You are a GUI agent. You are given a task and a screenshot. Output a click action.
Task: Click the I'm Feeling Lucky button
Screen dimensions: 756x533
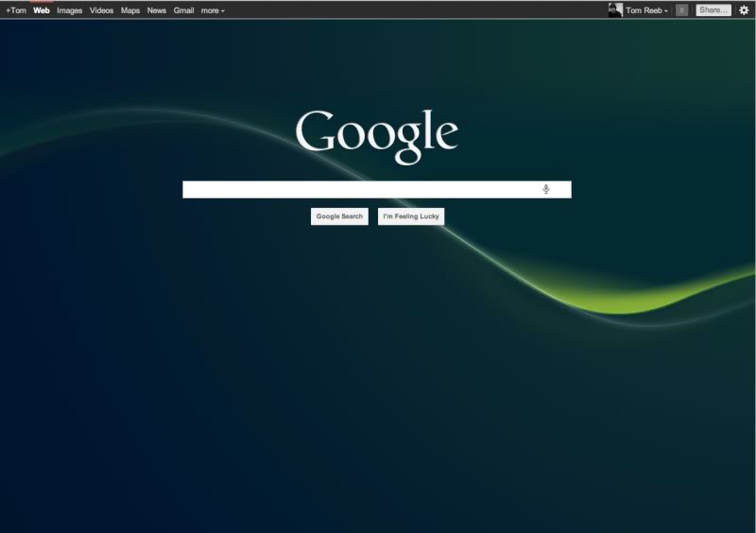pyautogui.click(x=411, y=216)
